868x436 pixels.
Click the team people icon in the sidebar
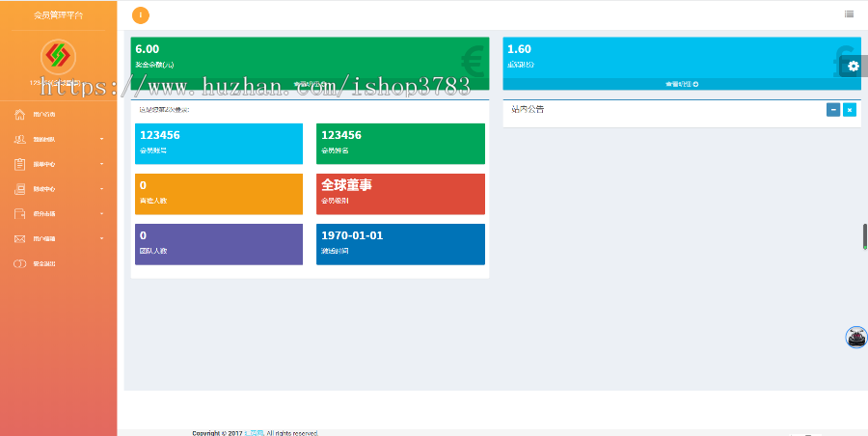[20, 140]
